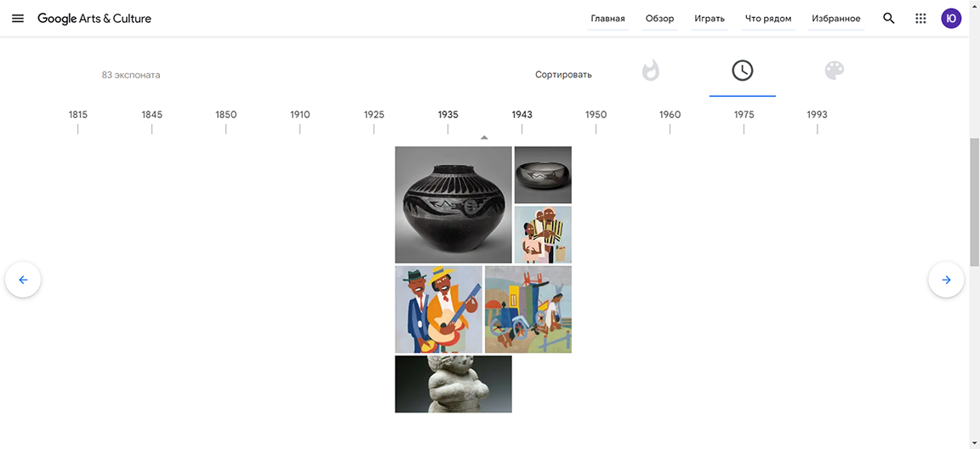Viewport: 980px width, 449px height.
Task: Open the Обзор menu item
Action: pos(659,19)
